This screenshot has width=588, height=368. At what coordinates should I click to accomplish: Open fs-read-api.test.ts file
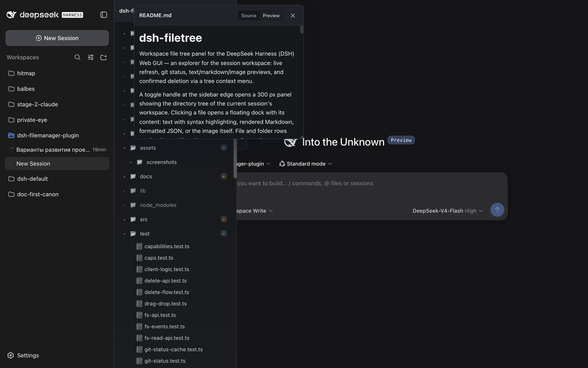pyautogui.click(x=167, y=338)
